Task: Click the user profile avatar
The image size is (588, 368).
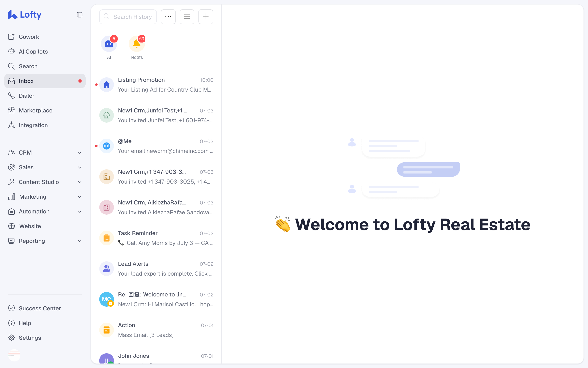Action: (x=14, y=355)
